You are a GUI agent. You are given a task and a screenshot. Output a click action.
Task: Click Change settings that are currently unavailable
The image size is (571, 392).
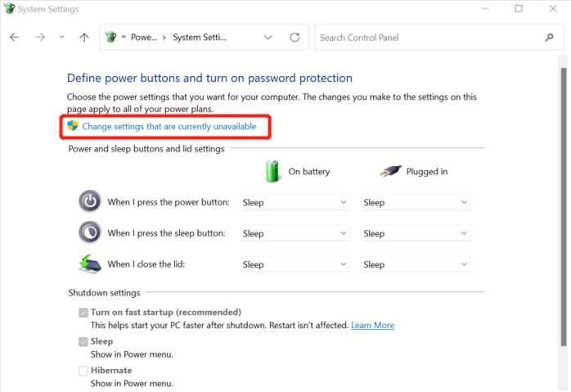pos(169,127)
